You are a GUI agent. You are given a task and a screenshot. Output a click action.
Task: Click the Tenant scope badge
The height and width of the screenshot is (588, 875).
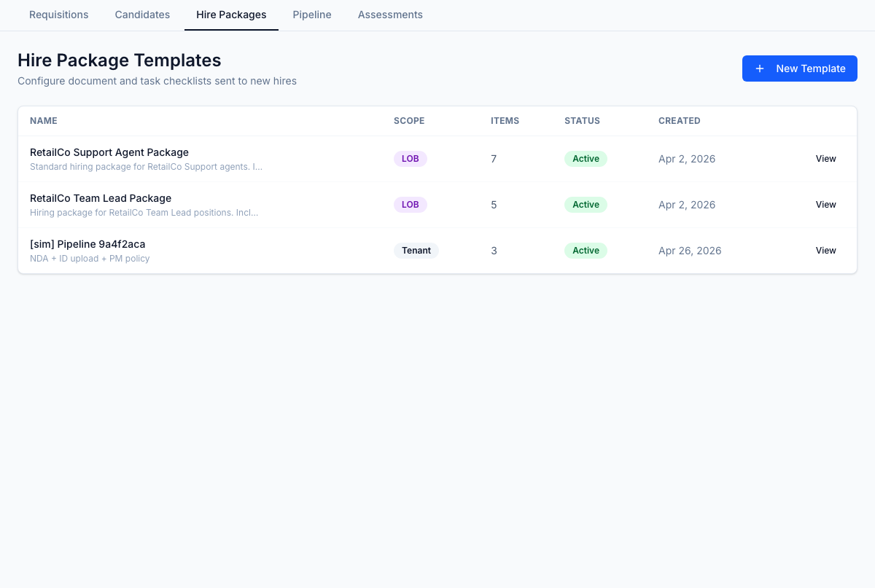tap(416, 251)
